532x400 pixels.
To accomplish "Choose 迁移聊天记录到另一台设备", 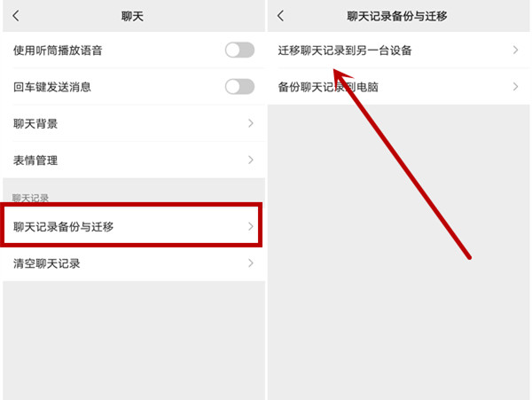I will coord(399,51).
